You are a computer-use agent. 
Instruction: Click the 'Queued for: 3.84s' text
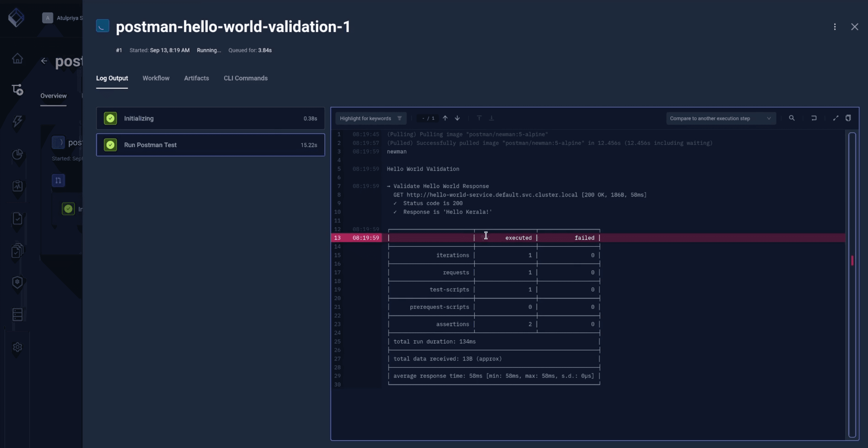coord(250,50)
